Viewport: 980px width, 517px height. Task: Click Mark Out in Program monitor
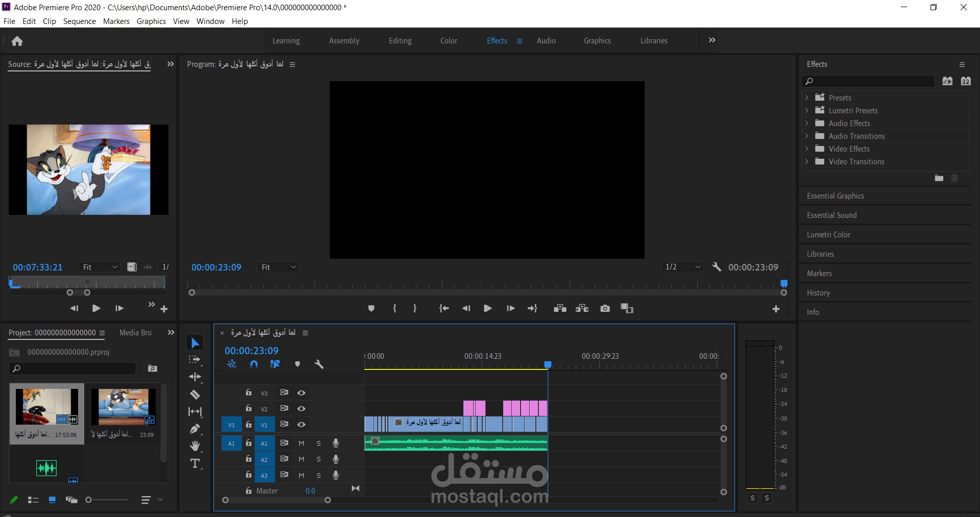[x=415, y=308]
